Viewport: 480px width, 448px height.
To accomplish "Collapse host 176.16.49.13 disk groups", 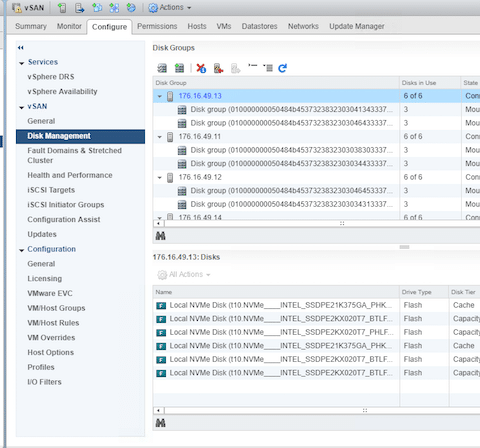I will coord(160,96).
